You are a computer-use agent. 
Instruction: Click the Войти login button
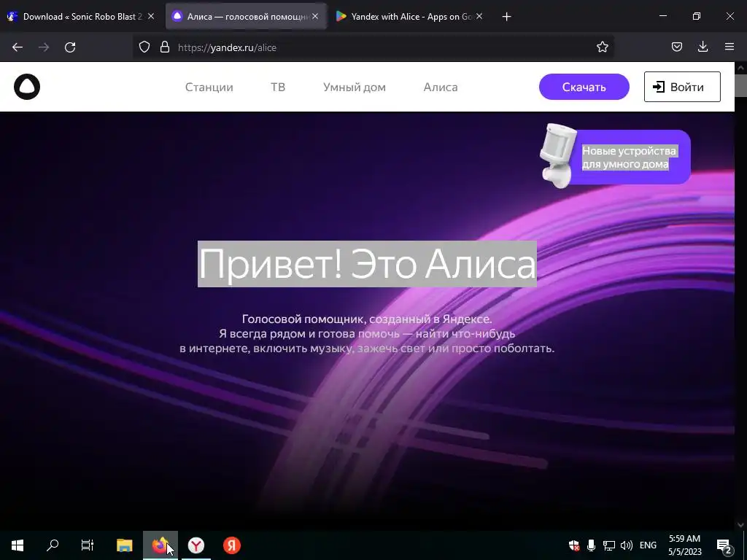(682, 87)
